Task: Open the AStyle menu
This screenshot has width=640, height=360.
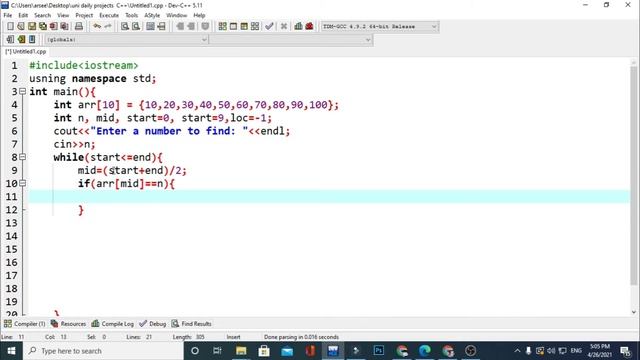Action: point(152,15)
